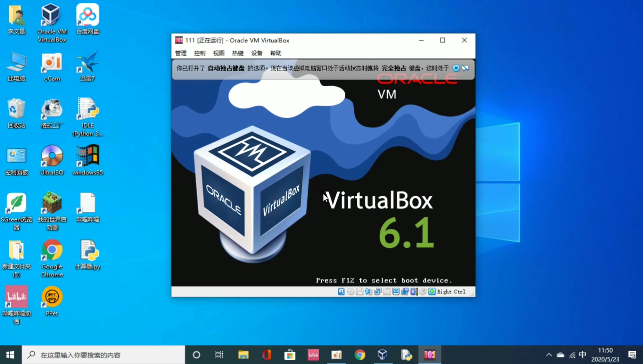Viewport: 643px width, 364px height.
Task: Click the hard disk activity status icon
Action: (x=341, y=292)
